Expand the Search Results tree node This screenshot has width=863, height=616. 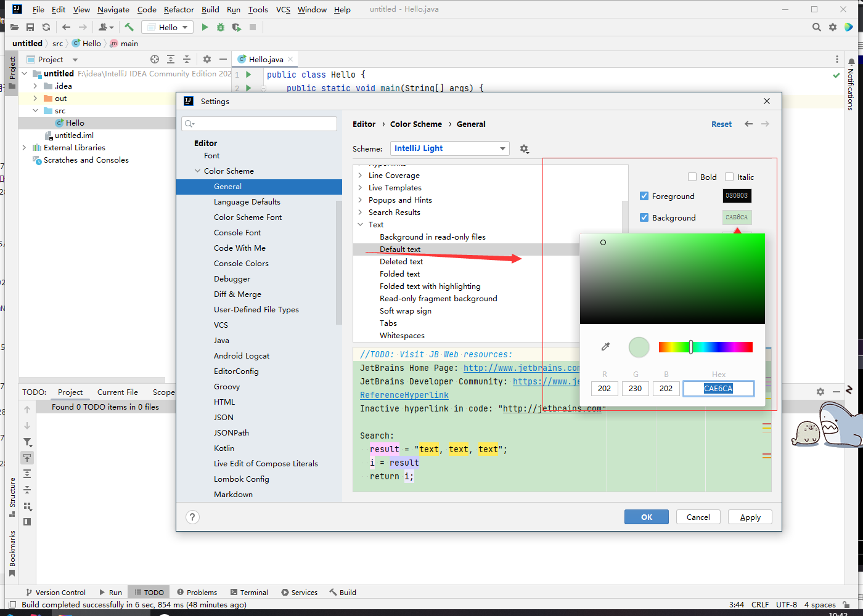[x=361, y=212]
